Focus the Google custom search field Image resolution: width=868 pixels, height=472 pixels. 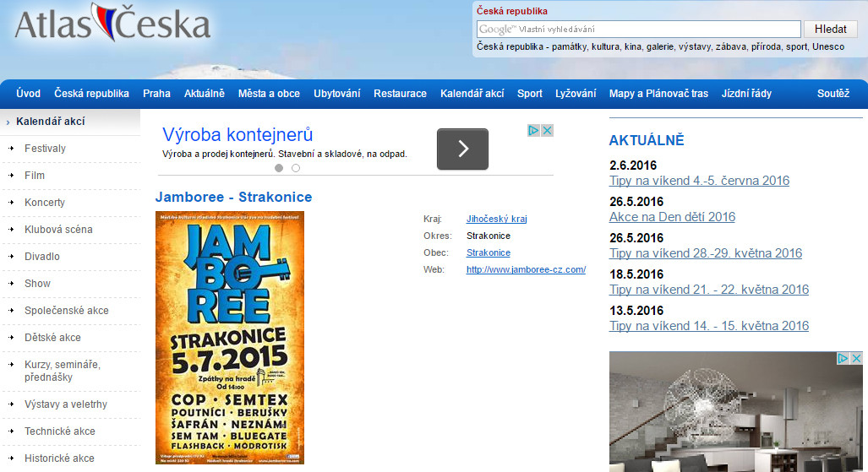tap(639, 30)
